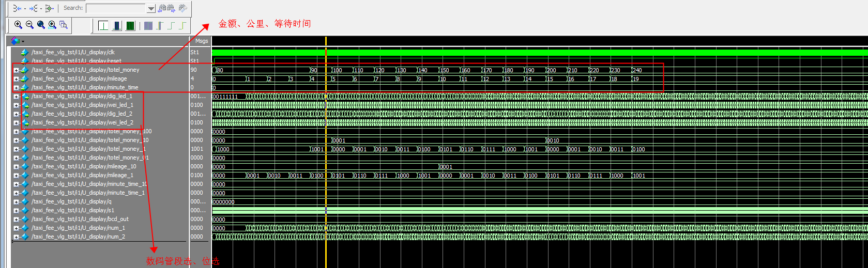Open the Search field history dropdown
The image size is (868, 268).
[150, 8]
